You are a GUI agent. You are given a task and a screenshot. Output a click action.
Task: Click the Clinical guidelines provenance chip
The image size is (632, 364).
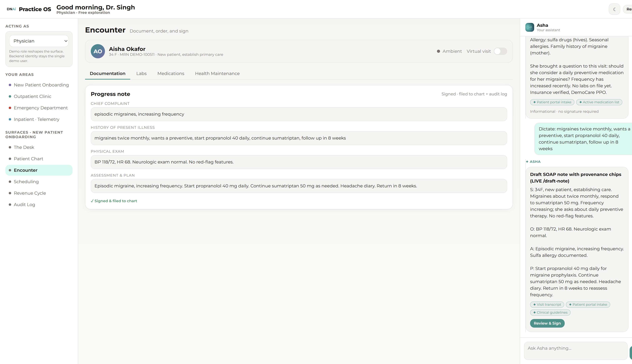(550, 312)
